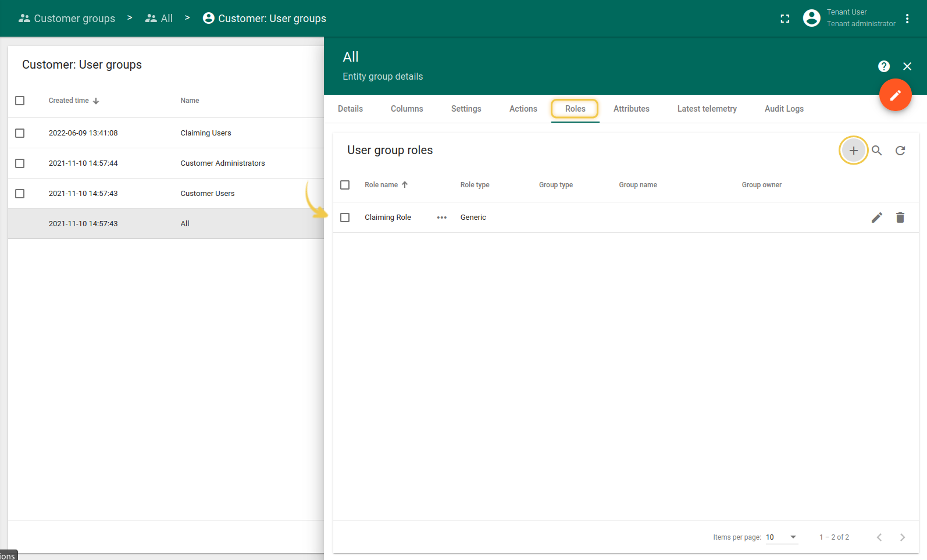
Task: Open the Latest telemetry tab
Action: [707, 109]
